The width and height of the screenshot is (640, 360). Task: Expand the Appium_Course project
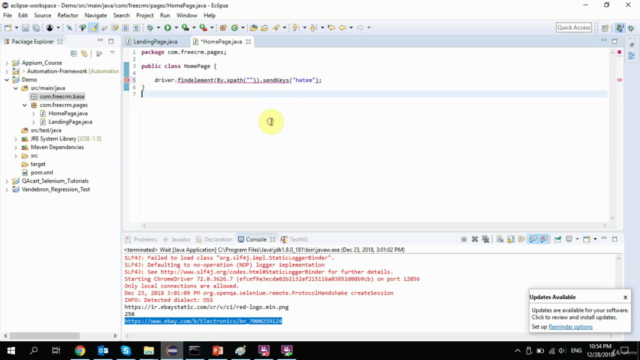tap(7, 63)
